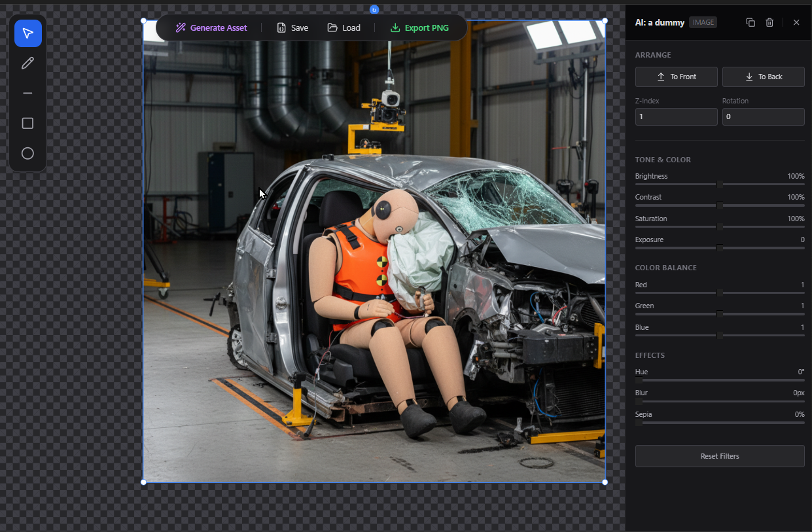Viewport: 812px width, 532px height.
Task: Adjust the Saturation slider
Action: pyautogui.click(x=720, y=227)
